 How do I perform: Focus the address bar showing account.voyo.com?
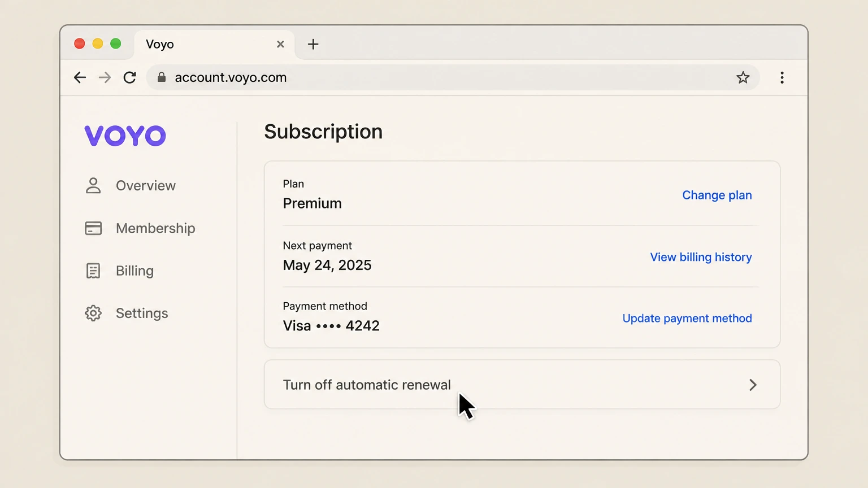coord(453,77)
